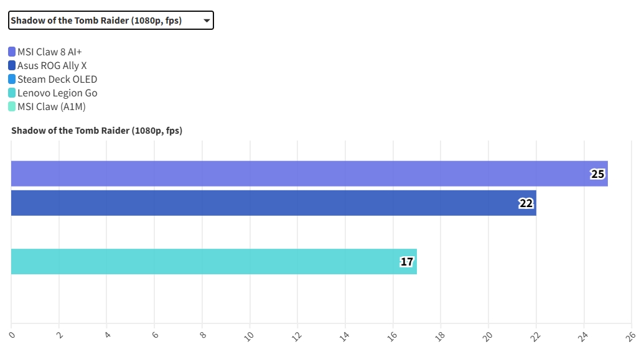Viewport: 644px width, 352px height.
Task: Toggle the MSI Claw 8 AI+ legend label
Action: coord(50,52)
